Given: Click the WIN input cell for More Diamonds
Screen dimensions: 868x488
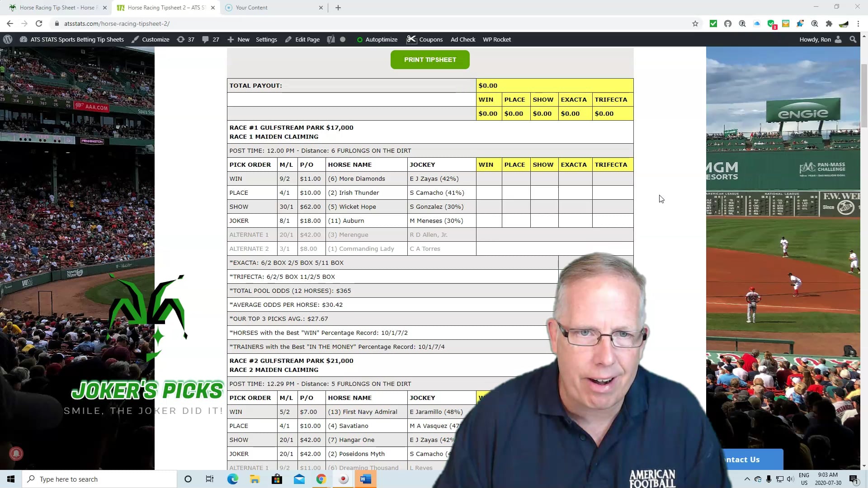Looking at the screenshot, I should (489, 178).
